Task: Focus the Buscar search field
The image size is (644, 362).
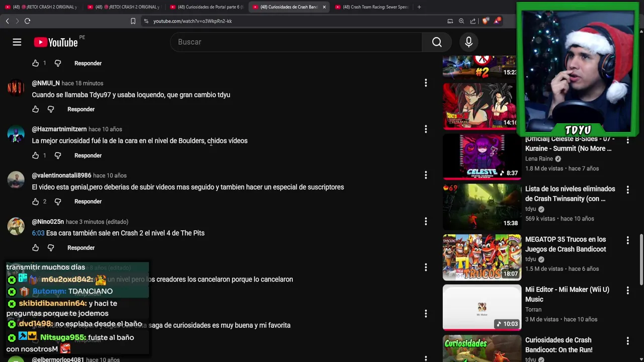Action: (297, 42)
